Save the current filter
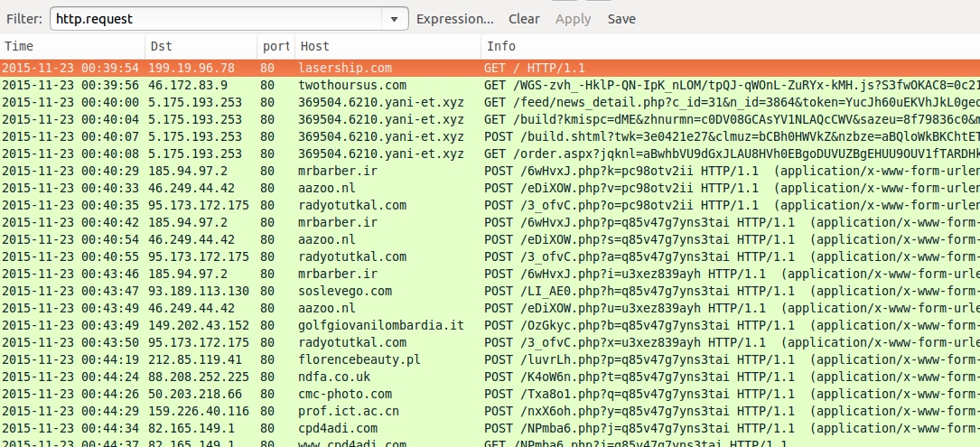The width and height of the screenshot is (980, 447). coord(621,18)
